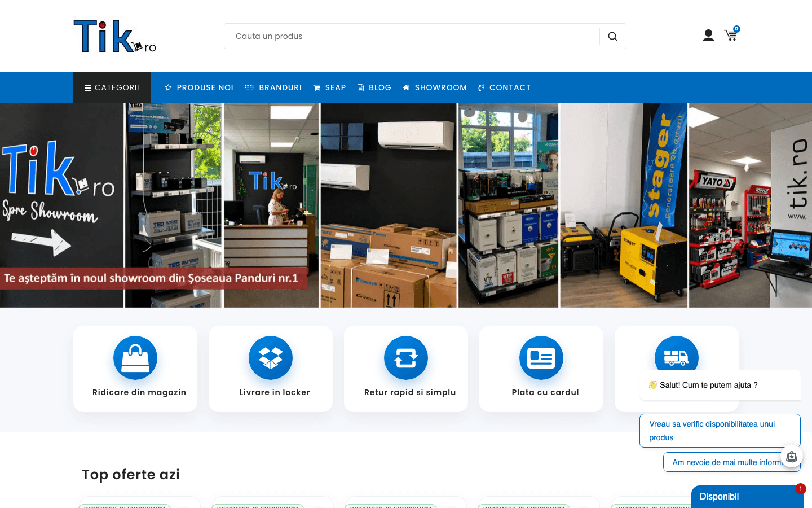
Task: Open the user account icon
Action: [708, 36]
